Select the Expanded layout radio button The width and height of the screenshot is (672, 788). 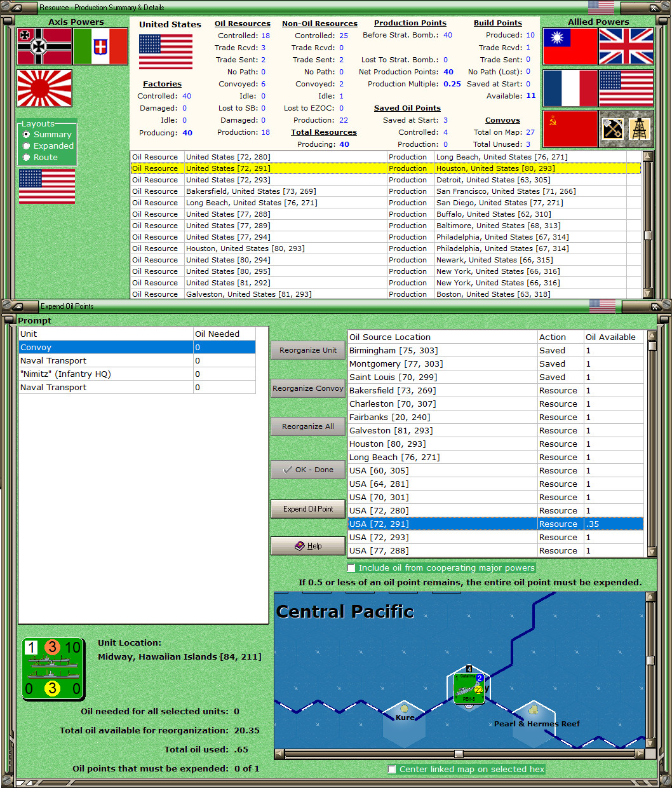tap(27, 146)
